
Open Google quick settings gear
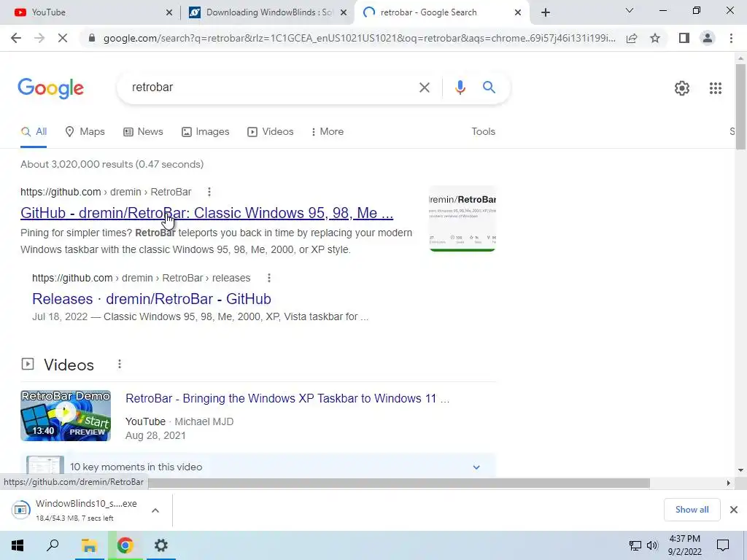coord(682,88)
